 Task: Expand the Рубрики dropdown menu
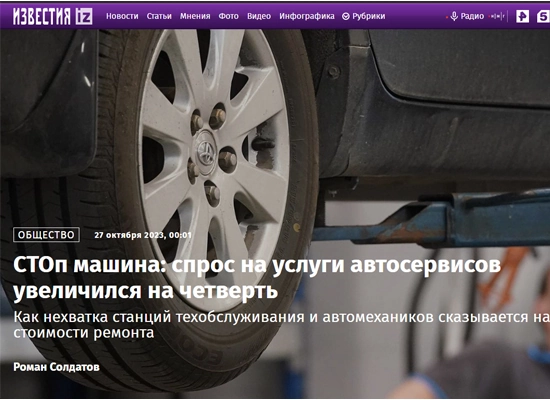point(364,16)
